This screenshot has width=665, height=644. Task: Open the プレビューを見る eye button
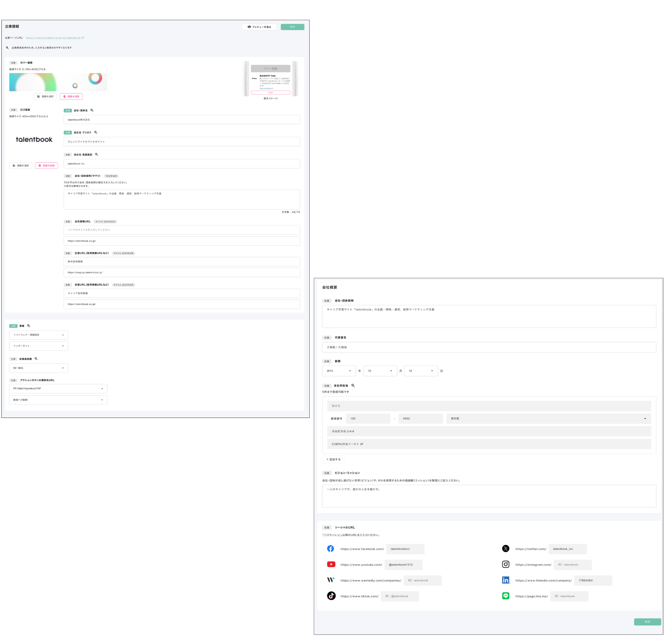click(259, 27)
